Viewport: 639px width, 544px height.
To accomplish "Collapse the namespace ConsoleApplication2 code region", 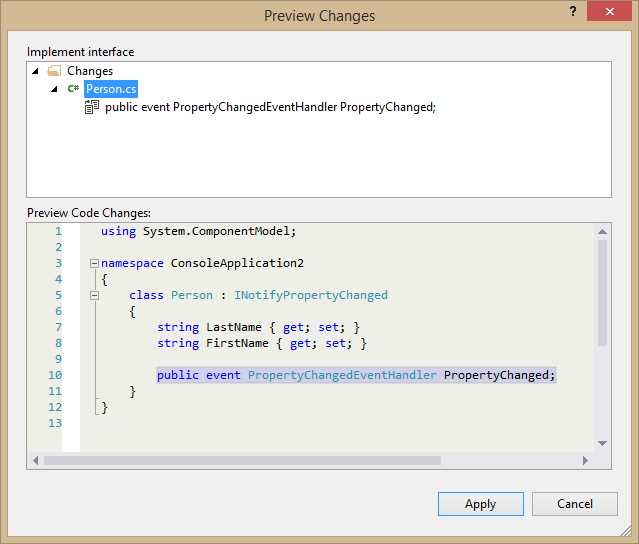I will (94, 263).
